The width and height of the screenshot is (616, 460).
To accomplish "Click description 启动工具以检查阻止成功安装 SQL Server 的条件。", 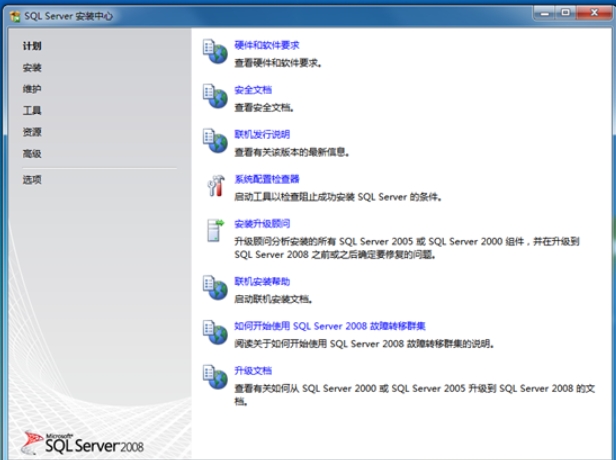I will pos(338,197).
